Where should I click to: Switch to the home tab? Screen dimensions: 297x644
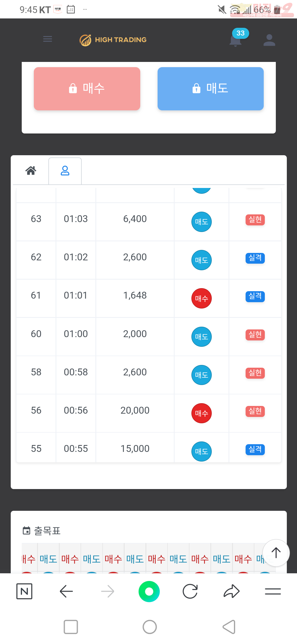tap(31, 171)
